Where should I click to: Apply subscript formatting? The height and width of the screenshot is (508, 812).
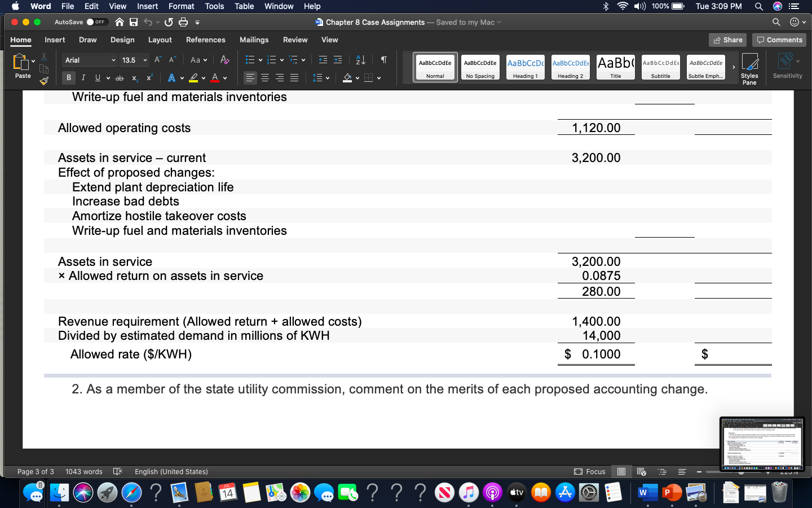pos(135,78)
